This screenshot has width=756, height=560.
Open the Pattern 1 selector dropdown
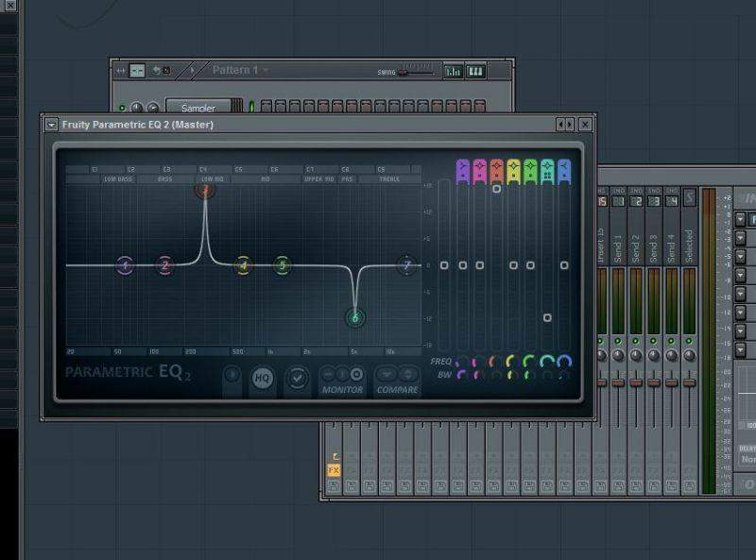tap(240, 70)
